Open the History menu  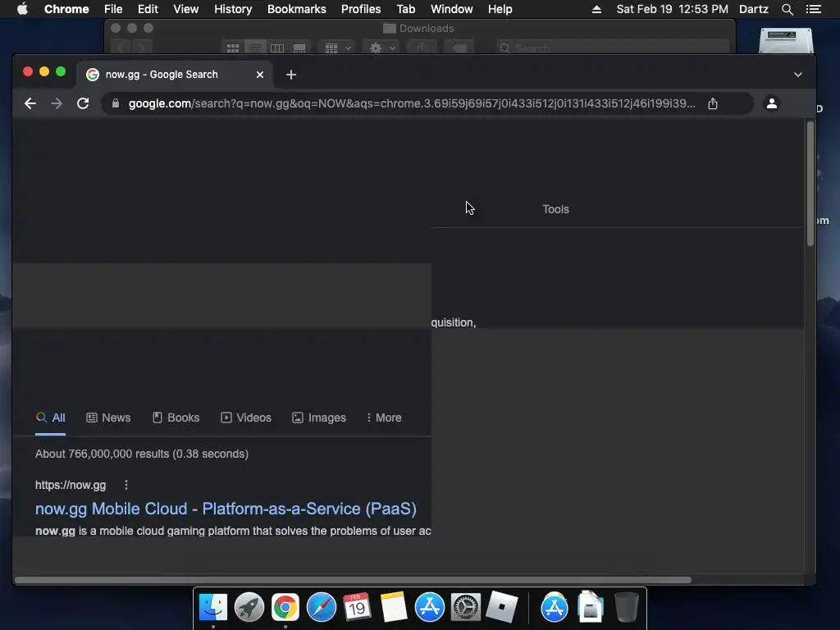pyautogui.click(x=233, y=9)
